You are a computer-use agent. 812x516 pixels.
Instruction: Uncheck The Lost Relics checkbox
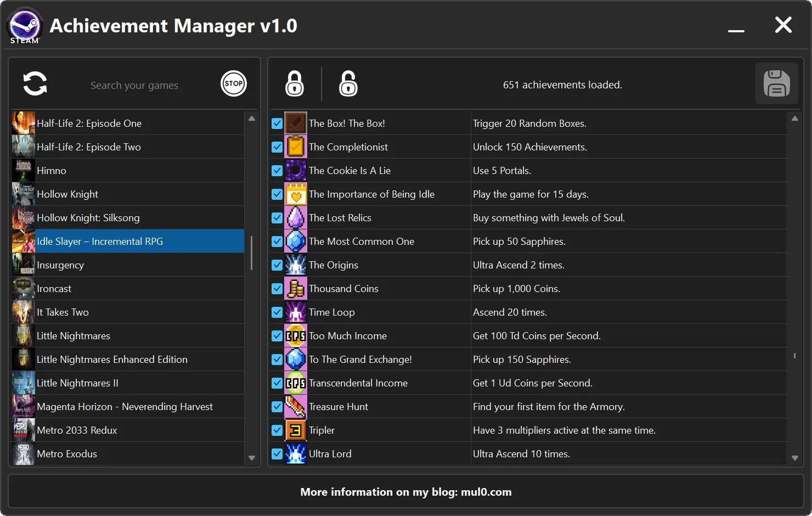point(277,218)
